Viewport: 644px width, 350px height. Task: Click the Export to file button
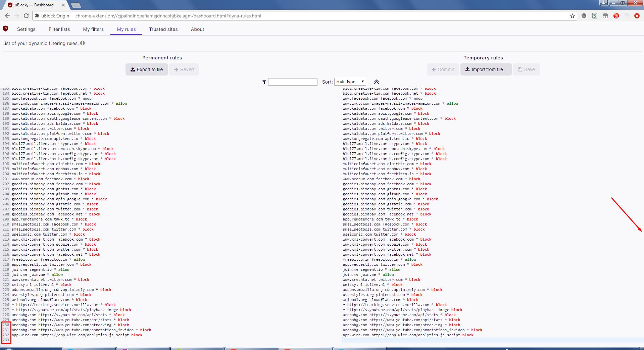[147, 69]
